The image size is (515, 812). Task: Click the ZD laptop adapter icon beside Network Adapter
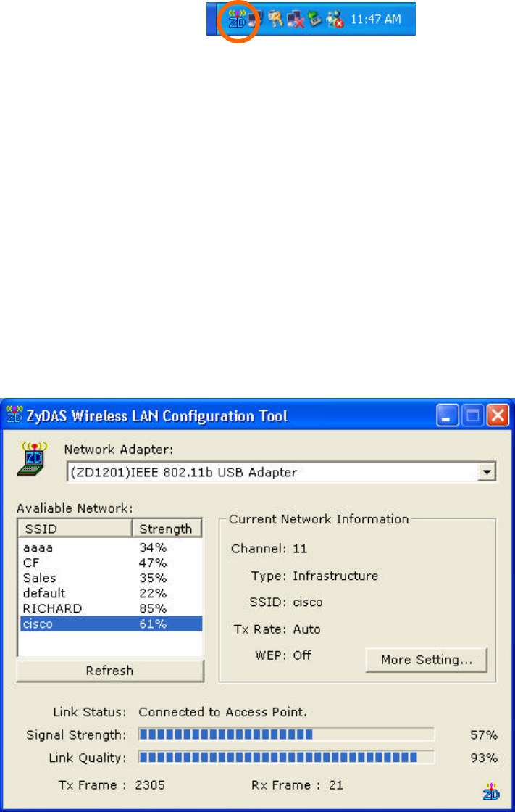pos(33,458)
